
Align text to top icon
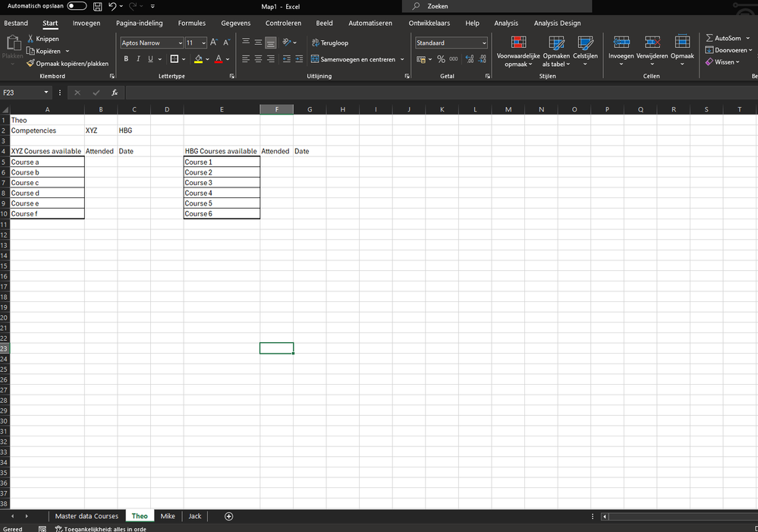[246, 42]
